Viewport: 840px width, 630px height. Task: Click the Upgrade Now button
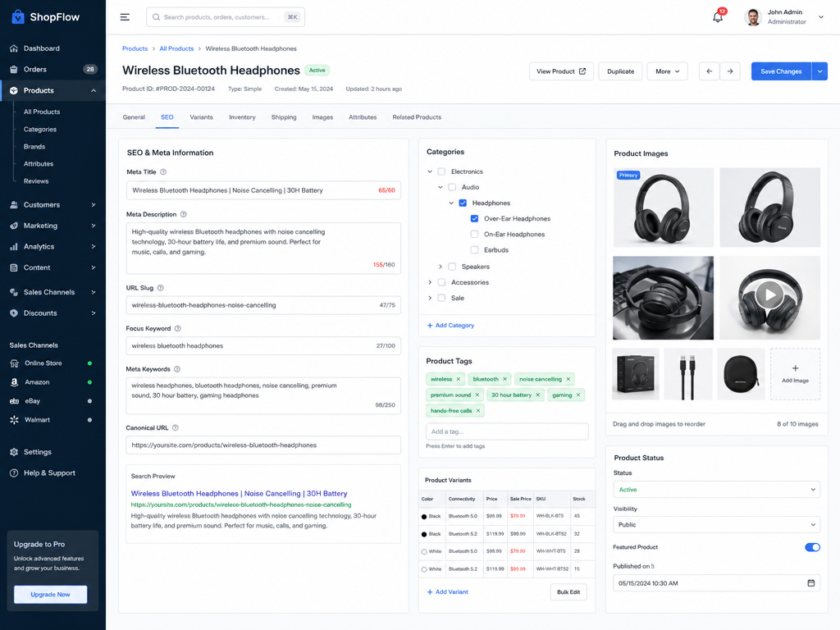pyautogui.click(x=50, y=594)
